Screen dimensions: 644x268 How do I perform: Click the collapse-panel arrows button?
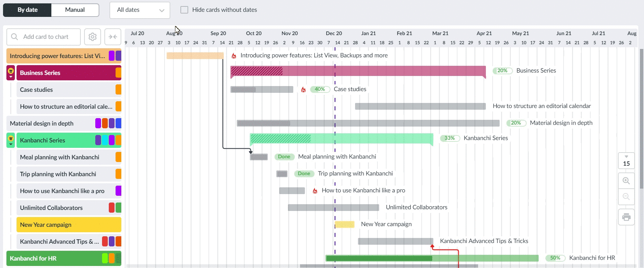pyautogui.click(x=113, y=37)
